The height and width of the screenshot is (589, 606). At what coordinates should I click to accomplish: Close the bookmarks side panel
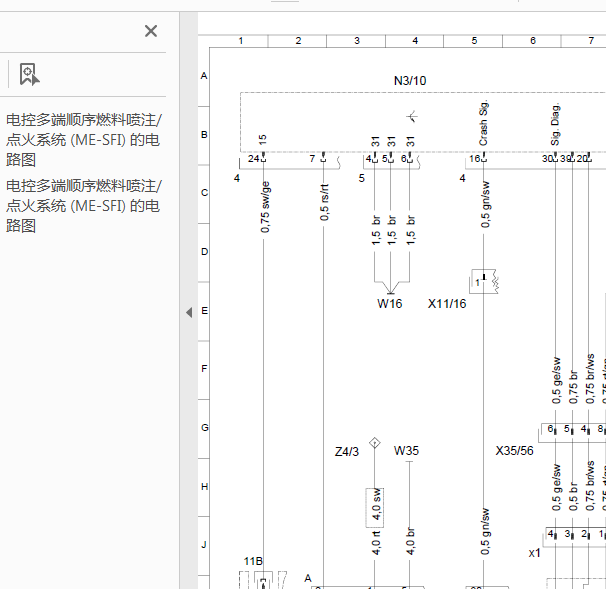point(151,31)
